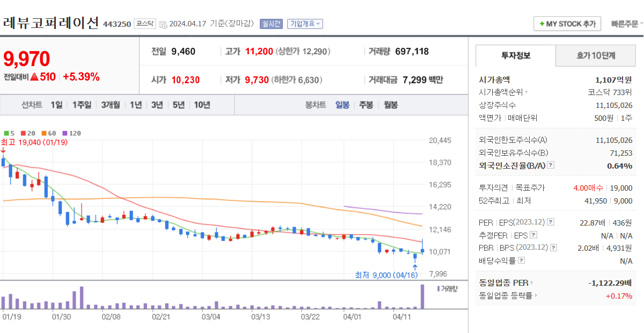Screen dimensions: 644x333
Task: Click the green 5-day moving average legend
Action: click(9, 133)
